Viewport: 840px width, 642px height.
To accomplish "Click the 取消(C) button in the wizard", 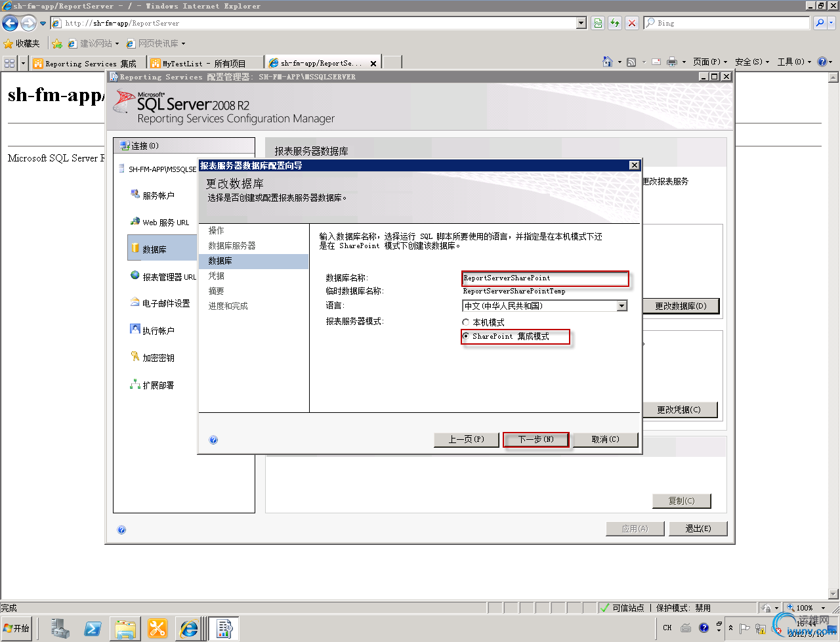I will click(605, 439).
